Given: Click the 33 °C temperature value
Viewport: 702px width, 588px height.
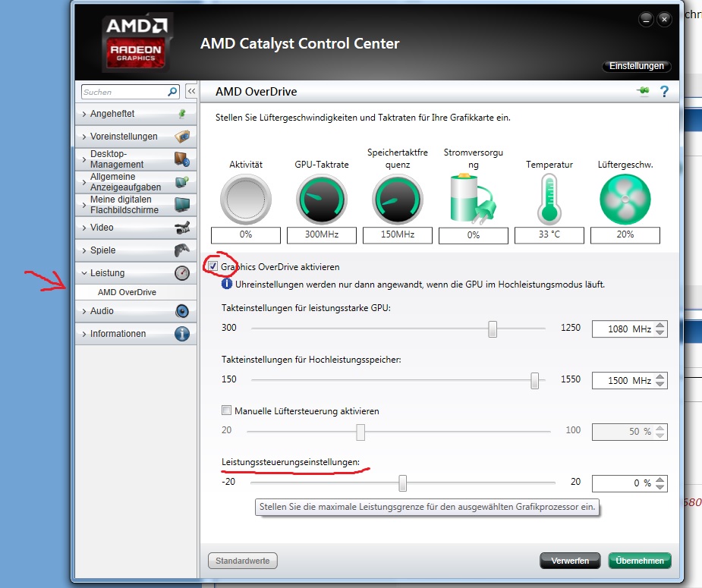Looking at the screenshot, I should pyautogui.click(x=549, y=235).
